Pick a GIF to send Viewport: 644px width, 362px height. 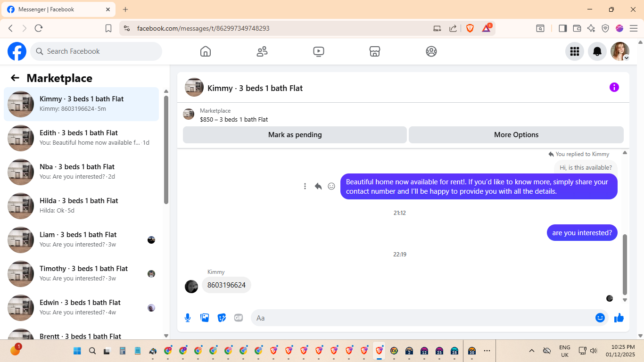tap(239, 318)
